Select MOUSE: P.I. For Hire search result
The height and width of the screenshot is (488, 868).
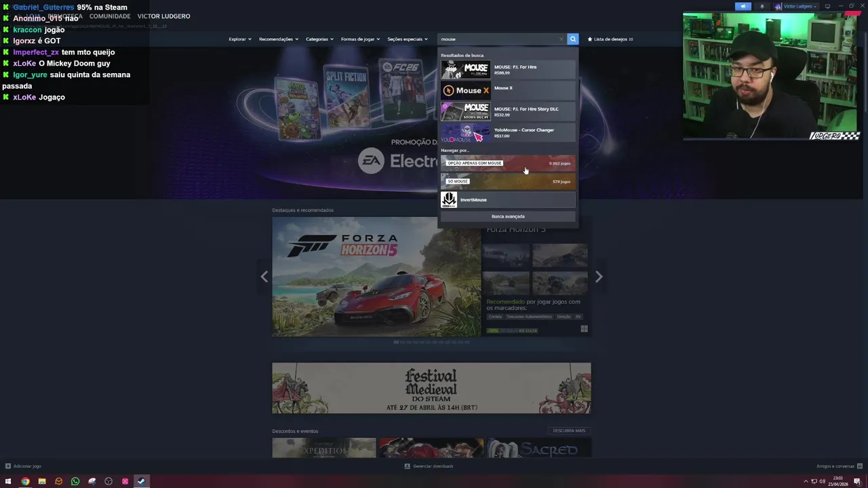point(508,70)
